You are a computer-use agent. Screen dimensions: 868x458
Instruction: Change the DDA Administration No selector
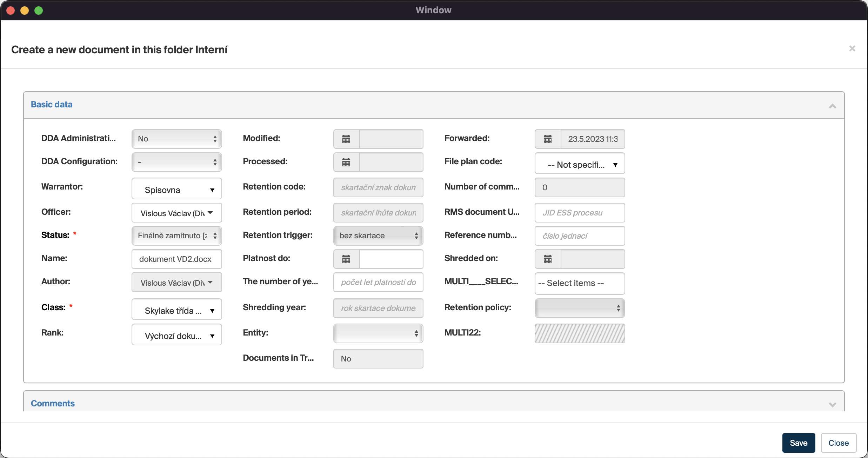click(x=176, y=139)
